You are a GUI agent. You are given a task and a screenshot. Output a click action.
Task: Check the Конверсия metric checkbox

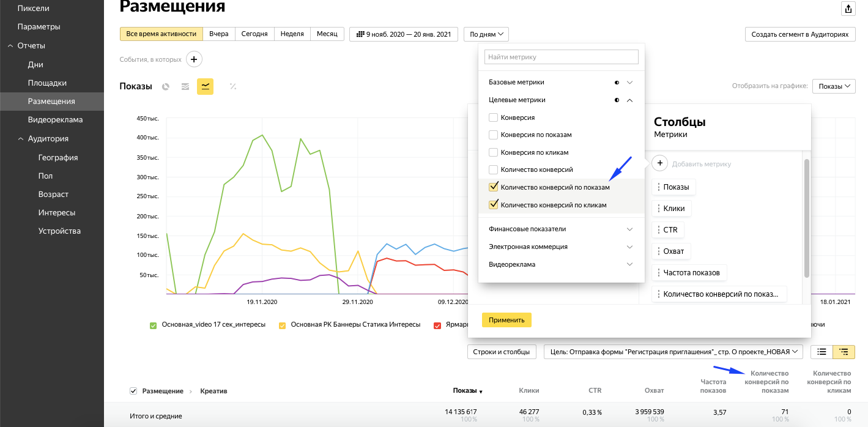(x=494, y=117)
